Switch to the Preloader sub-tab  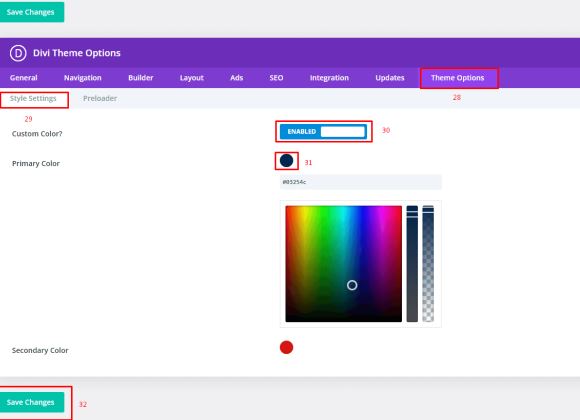(100, 98)
